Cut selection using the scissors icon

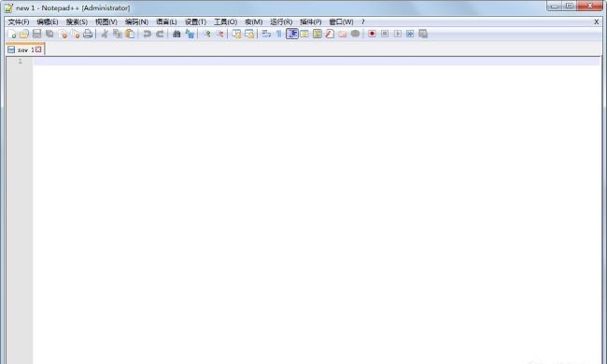click(105, 34)
